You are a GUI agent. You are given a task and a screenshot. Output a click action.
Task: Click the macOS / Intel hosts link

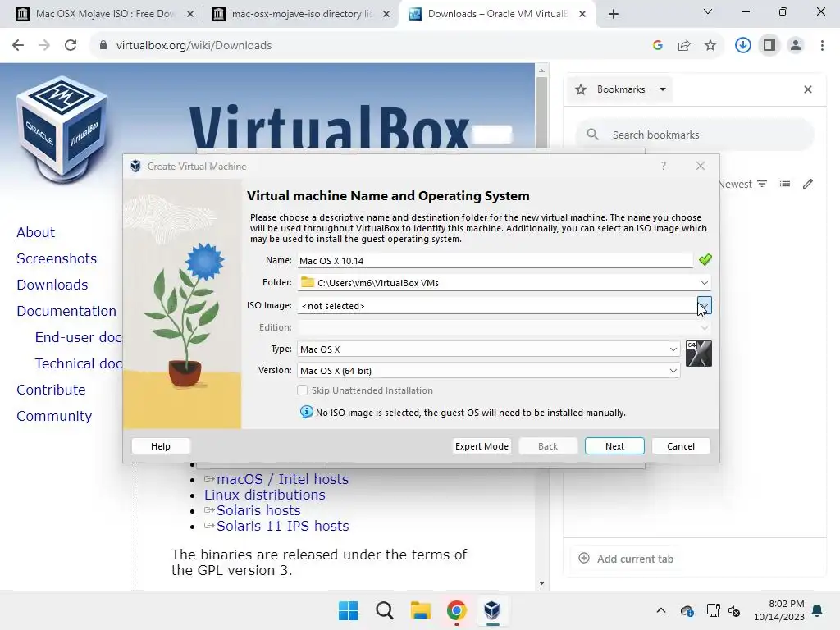pos(282,479)
